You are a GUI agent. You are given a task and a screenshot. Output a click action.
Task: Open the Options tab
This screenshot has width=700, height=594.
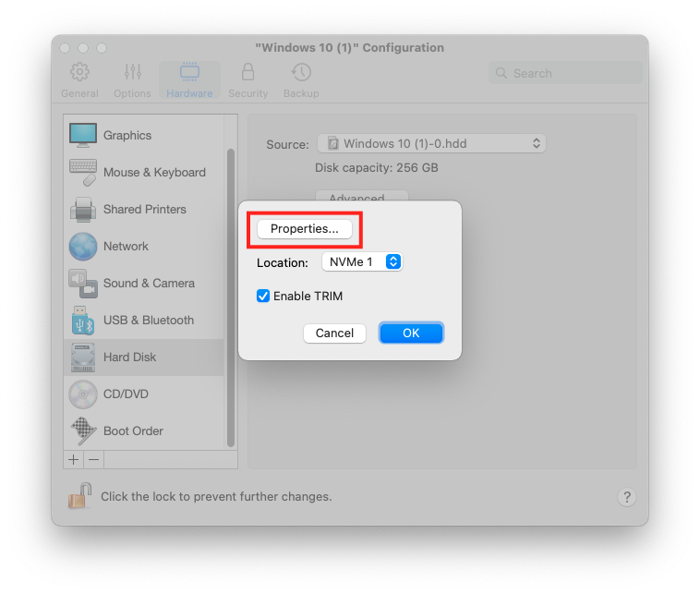132,81
